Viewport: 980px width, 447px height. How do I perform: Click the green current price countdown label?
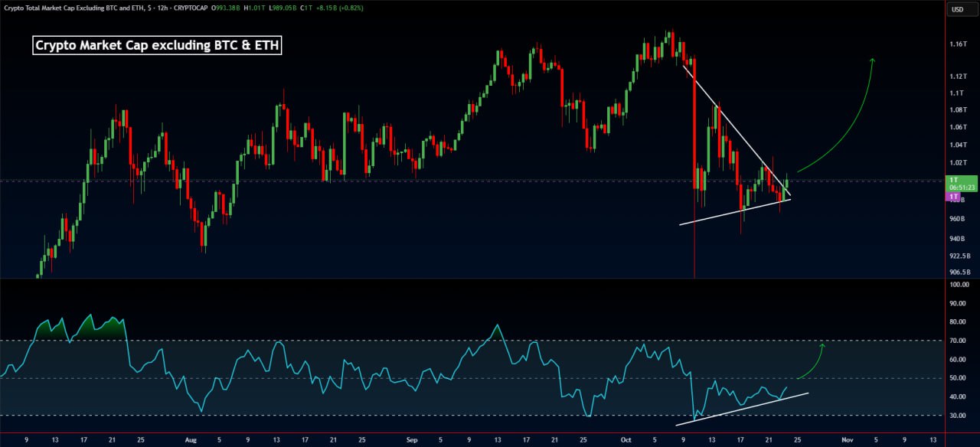pos(959,183)
